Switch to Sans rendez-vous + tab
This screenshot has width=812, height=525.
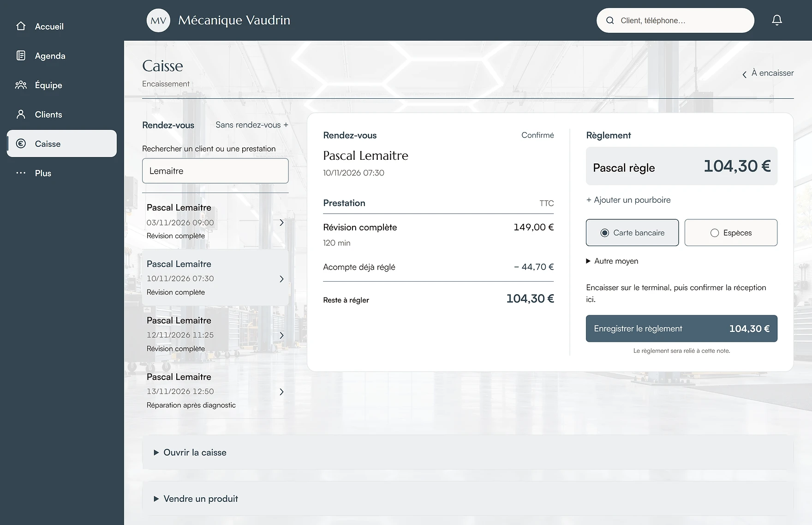coord(252,125)
